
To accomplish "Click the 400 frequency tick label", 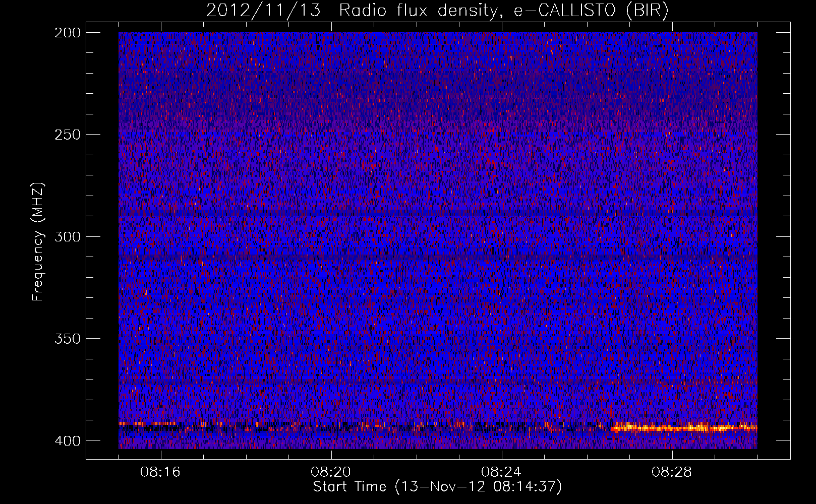I will click(x=67, y=440).
